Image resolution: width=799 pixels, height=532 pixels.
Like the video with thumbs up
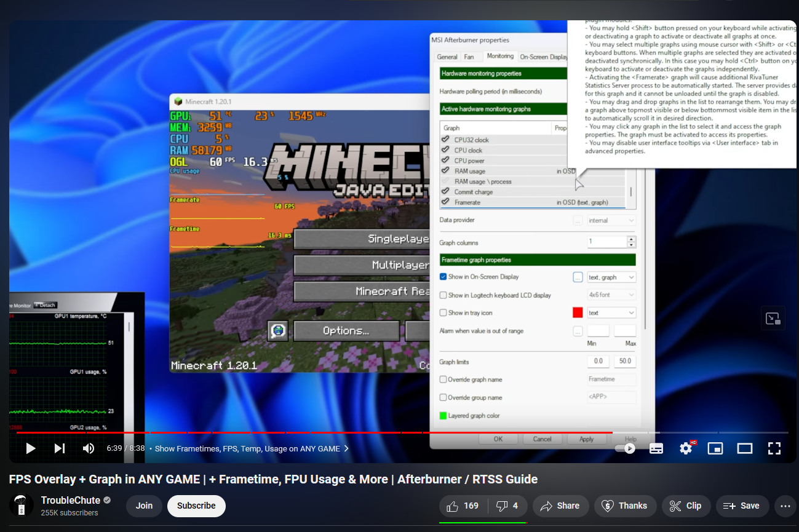[463, 506]
